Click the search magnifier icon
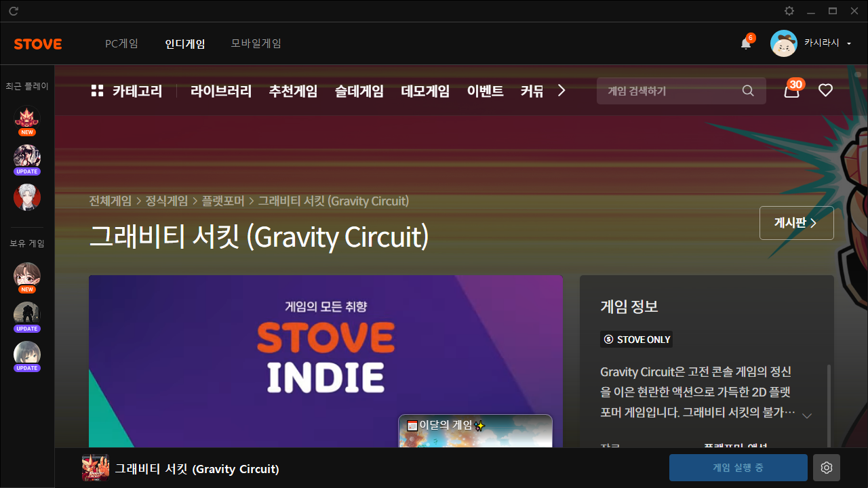Image resolution: width=868 pixels, height=488 pixels. [x=748, y=91]
